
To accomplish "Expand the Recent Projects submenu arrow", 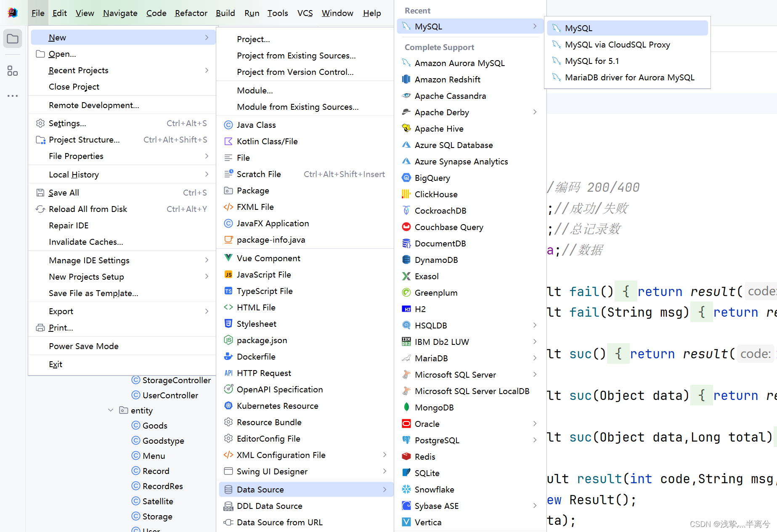I will [x=207, y=70].
